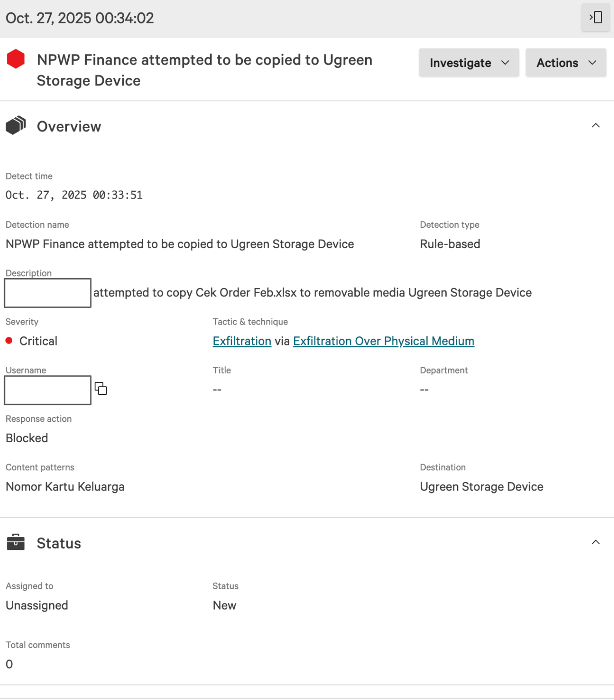The image size is (614, 700).
Task: Click the red critical alert hexagon icon
Action: (16, 59)
